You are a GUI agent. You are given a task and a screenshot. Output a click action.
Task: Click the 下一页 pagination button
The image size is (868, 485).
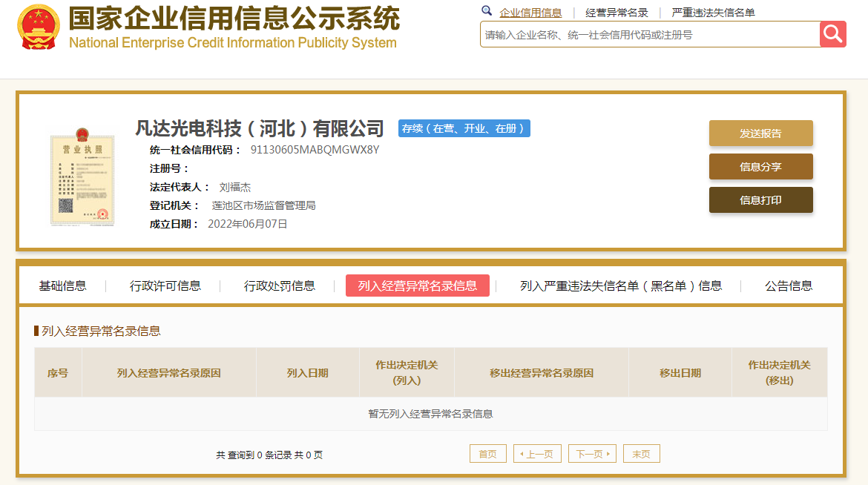tap(592, 453)
